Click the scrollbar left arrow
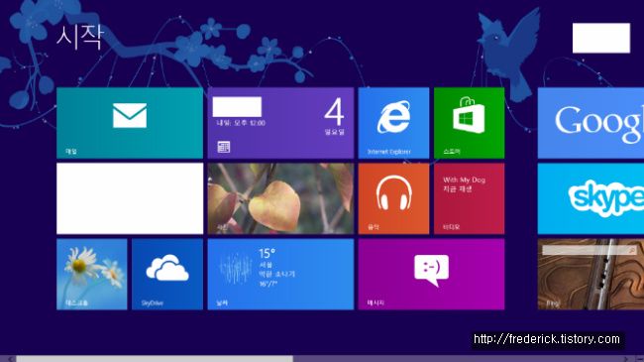This screenshot has width=644, height=362. point(9,359)
